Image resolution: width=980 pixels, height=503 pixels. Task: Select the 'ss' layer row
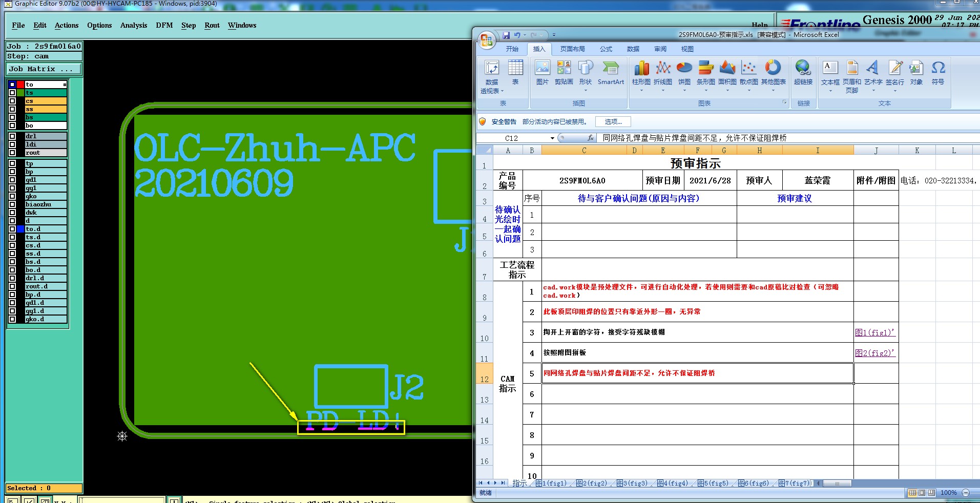click(46, 109)
